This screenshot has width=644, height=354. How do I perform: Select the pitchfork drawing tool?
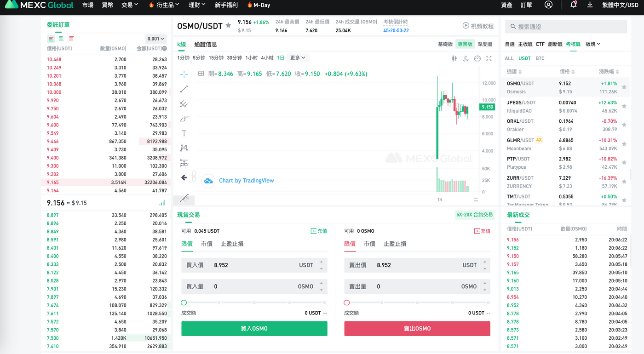[184, 104]
